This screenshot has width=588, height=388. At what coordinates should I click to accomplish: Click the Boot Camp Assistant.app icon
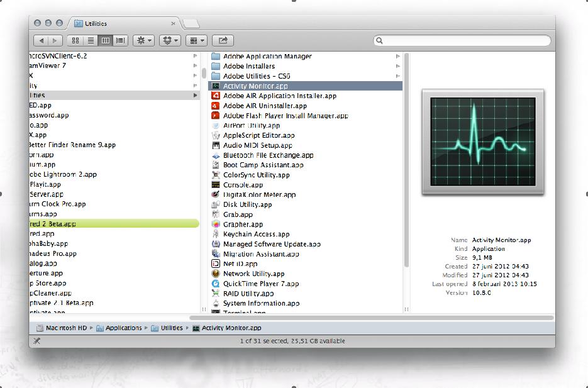pos(216,165)
